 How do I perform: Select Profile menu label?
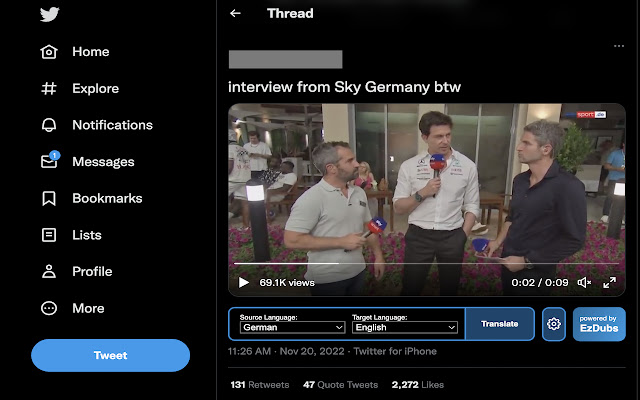pyautogui.click(x=92, y=271)
